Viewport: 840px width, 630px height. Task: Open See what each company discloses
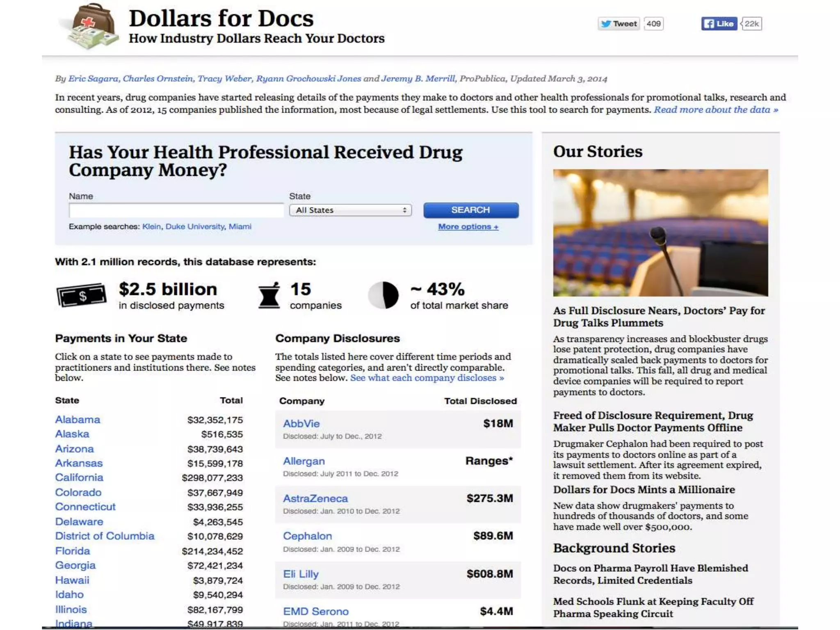pos(427,378)
